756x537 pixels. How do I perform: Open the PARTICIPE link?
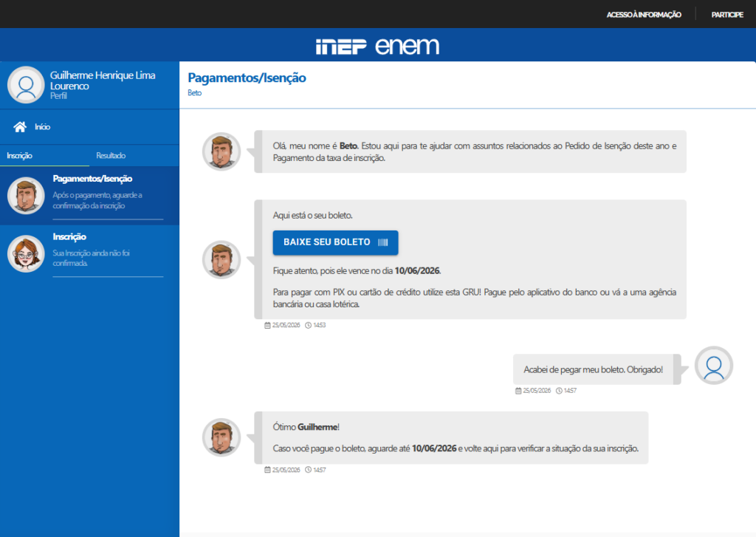727,15
